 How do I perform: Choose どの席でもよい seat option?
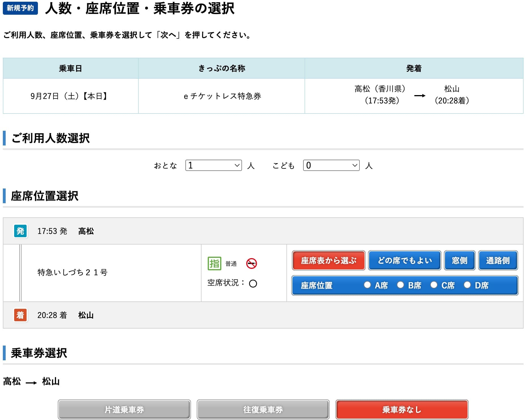point(405,260)
